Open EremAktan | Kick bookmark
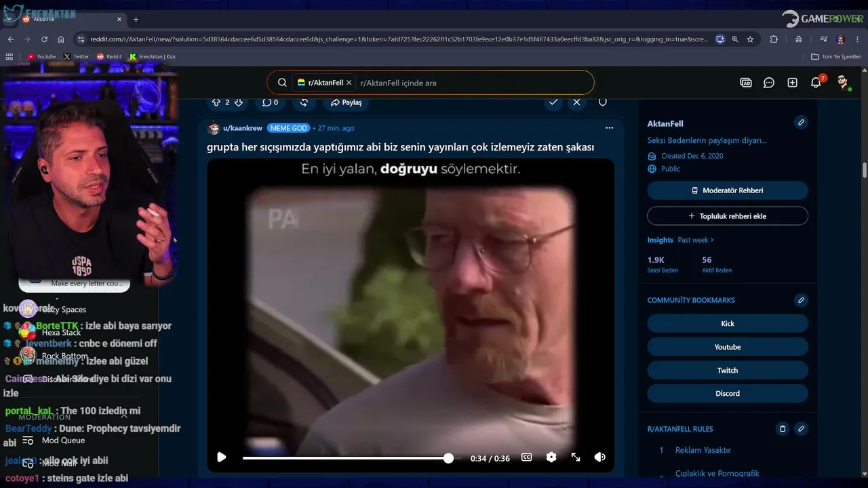Screen dimensions: 868x488 [153, 57]
